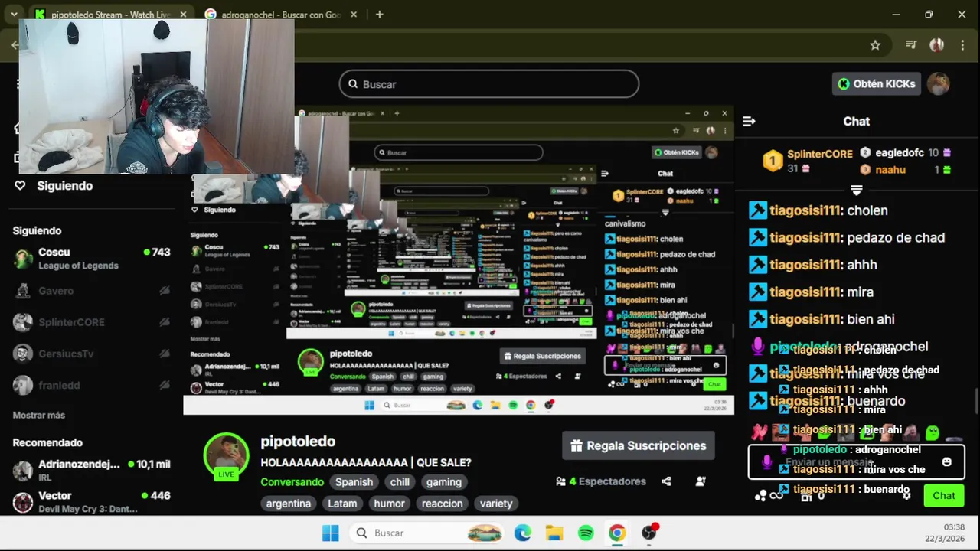Select the humor tag
Viewport: 980px width, 551px height.
click(389, 504)
